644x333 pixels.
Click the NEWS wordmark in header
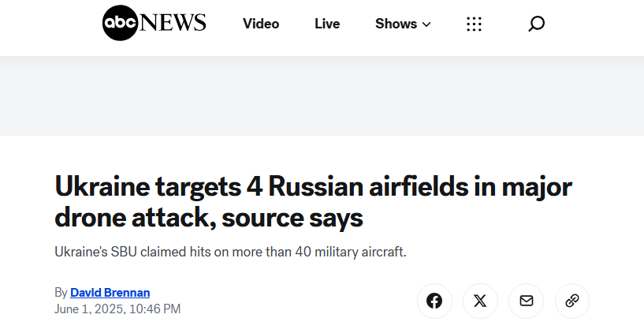pos(173,23)
